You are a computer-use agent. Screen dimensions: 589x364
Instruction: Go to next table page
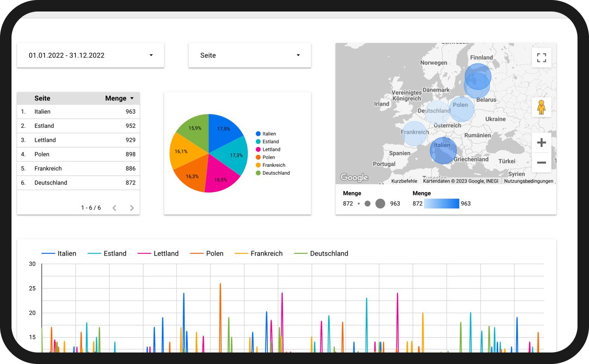click(132, 208)
